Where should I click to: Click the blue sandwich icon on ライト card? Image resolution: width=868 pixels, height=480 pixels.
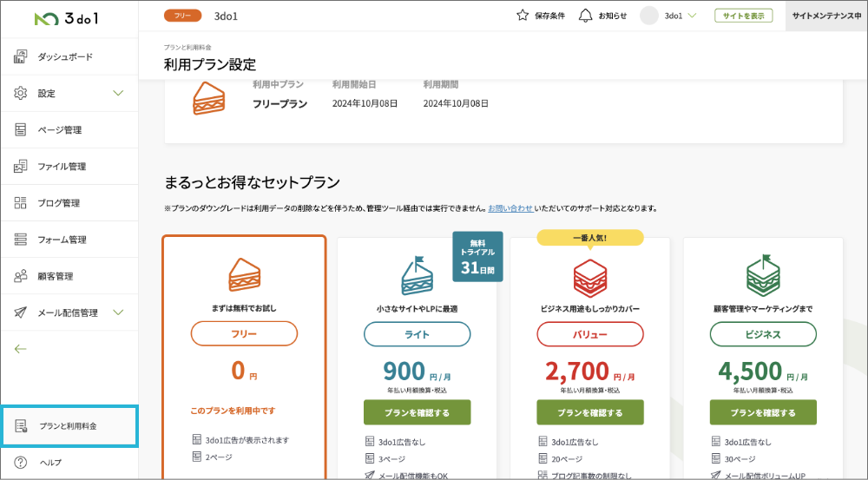click(417, 275)
